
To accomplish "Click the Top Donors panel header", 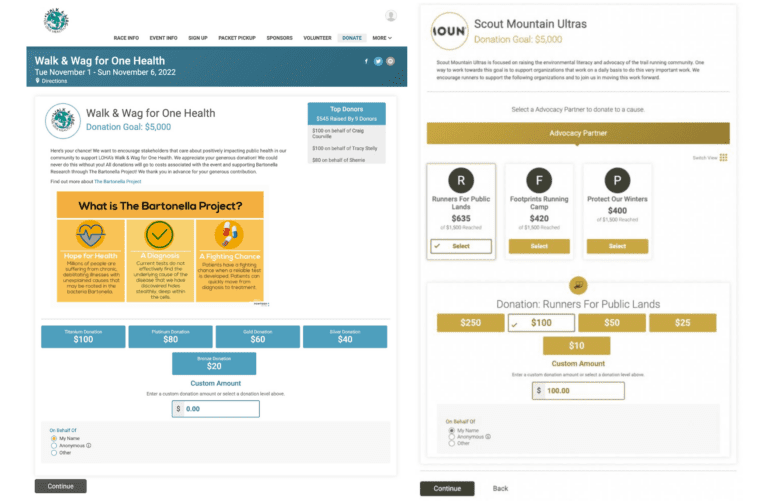I will click(346, 114).
